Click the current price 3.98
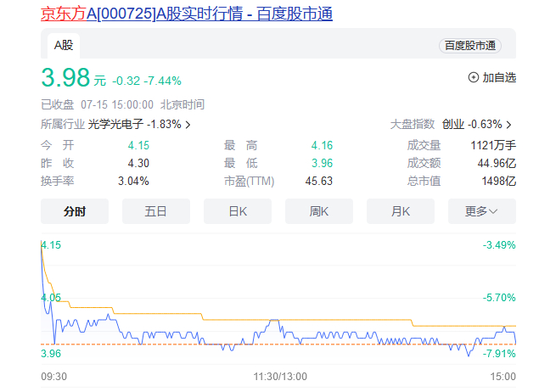539x392 pixels. (x=65, y=77)
